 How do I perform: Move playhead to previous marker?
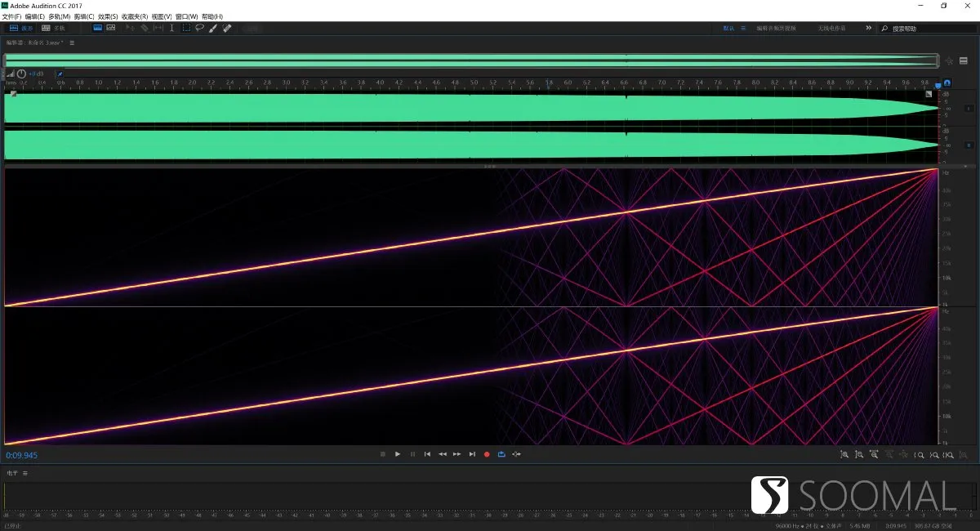click(427, 453)
